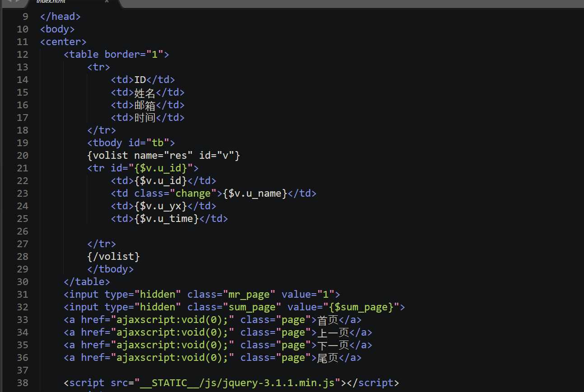Click the opening <tr> on line 13
This screenshot has width=584, height=392.
[x=98, y=67]
